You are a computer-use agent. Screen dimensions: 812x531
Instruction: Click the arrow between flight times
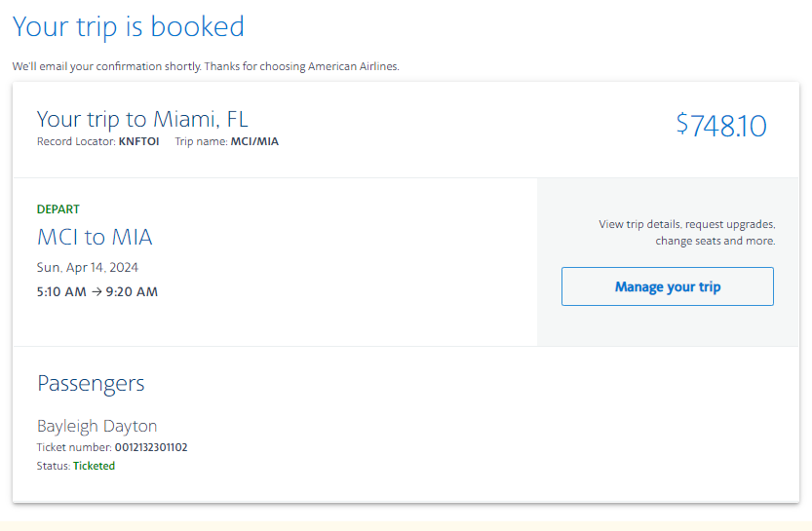pos(97,291)
